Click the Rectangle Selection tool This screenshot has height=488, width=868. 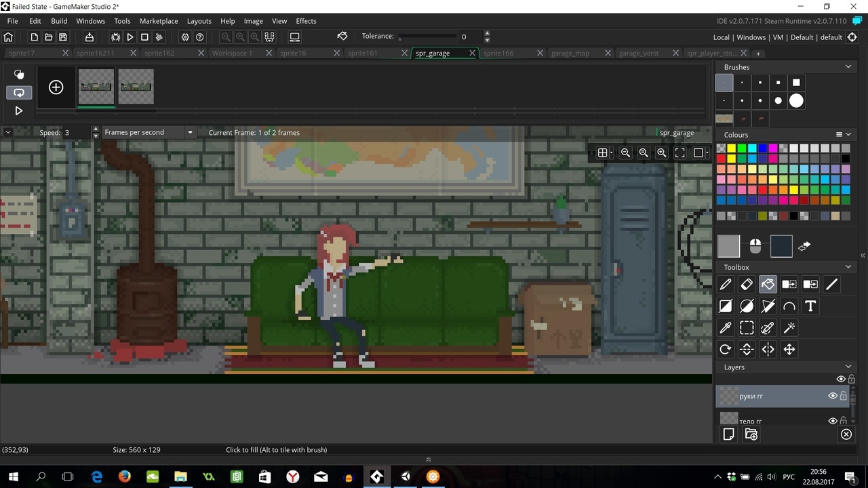(747, 328)
